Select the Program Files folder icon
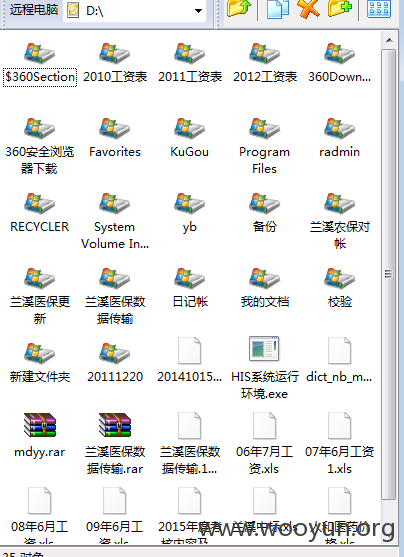 pyautogui.click(x=264, y=129)
